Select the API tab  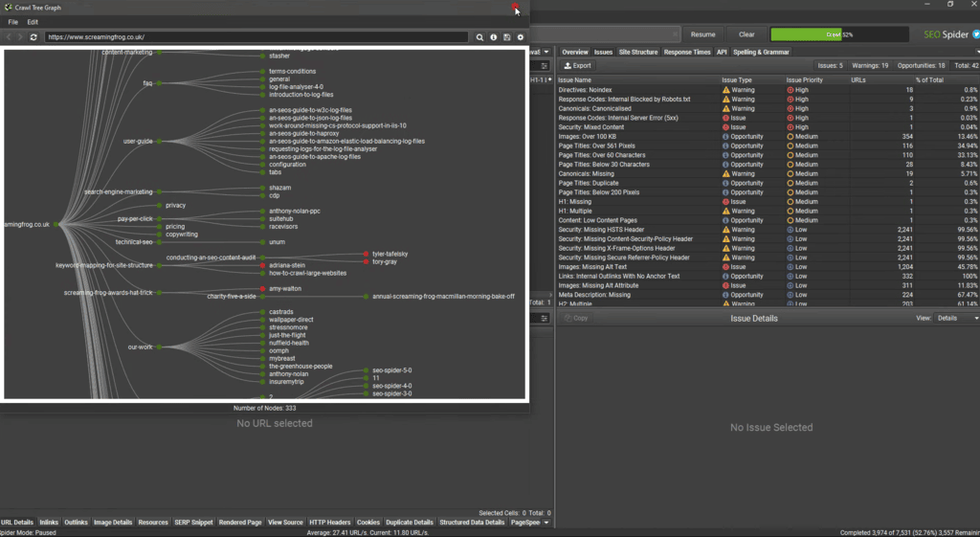pyautogui.click(x=722, y=52)
